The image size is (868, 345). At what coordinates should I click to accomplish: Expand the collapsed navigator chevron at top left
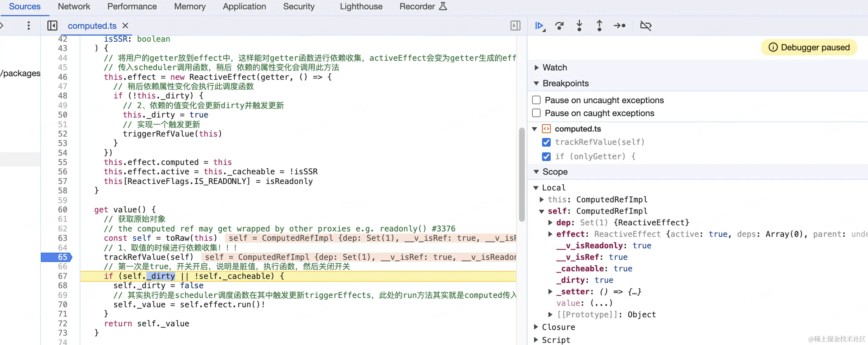point(2,26)
